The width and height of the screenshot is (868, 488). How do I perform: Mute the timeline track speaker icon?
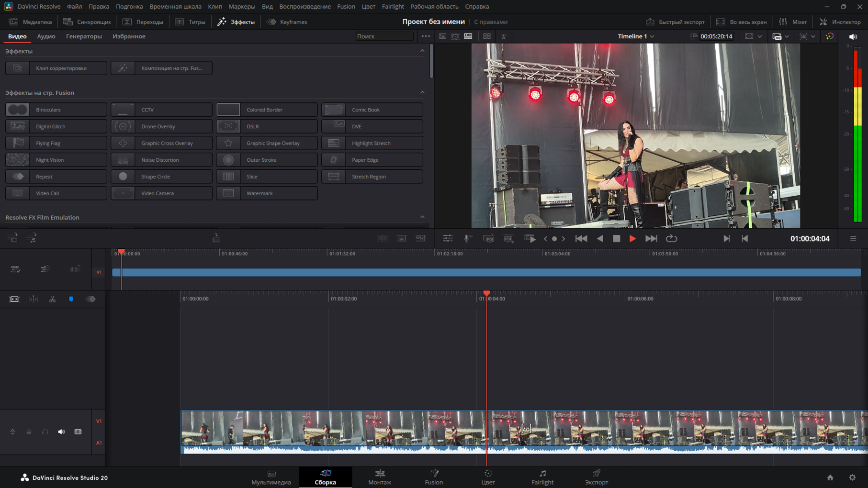[61, 432]
